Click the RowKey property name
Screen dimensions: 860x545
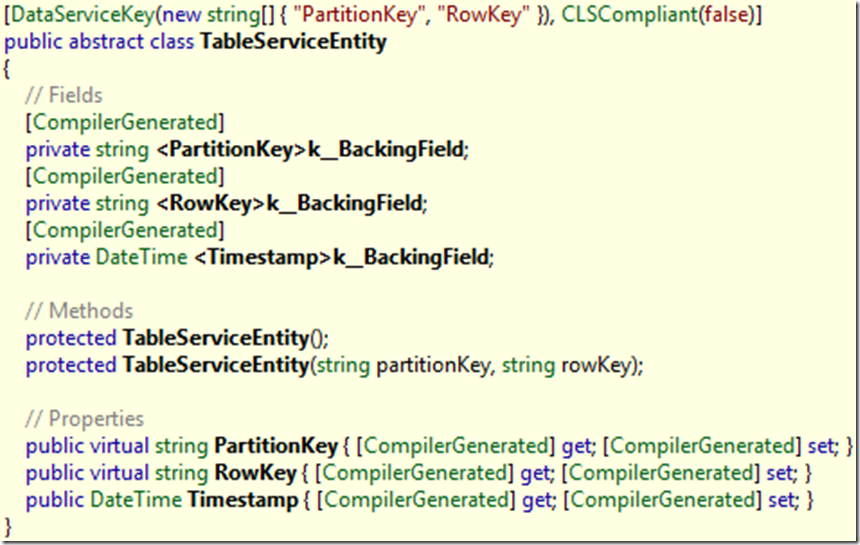coord(256,473)
